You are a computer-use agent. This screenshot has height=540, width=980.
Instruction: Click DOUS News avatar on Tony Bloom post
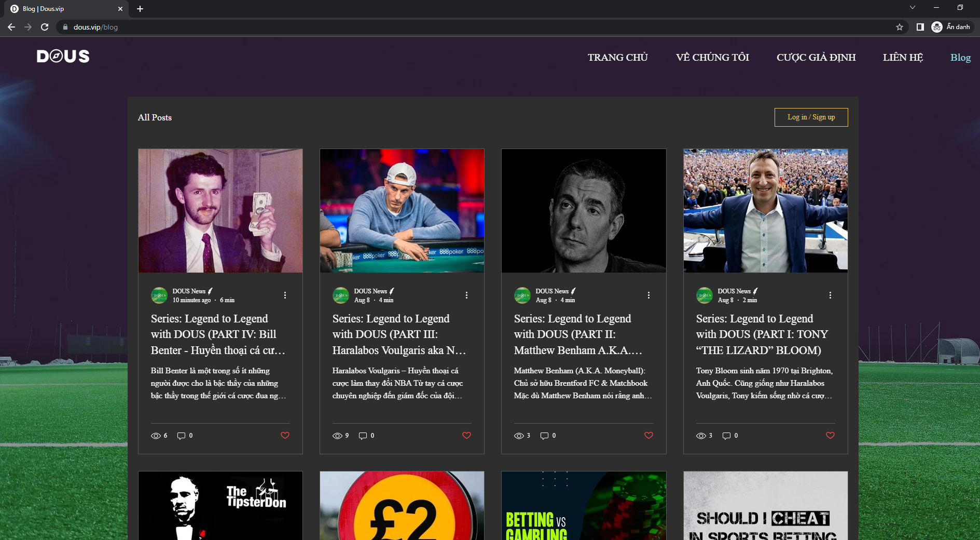pyautogui.click(x=705, y=295)
